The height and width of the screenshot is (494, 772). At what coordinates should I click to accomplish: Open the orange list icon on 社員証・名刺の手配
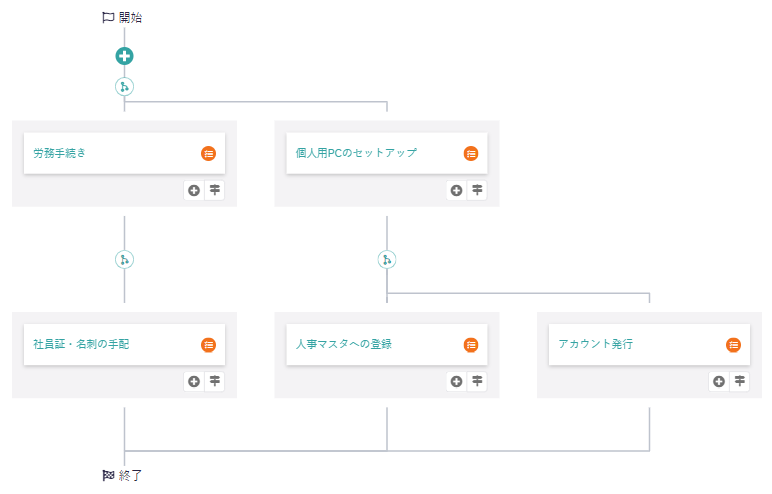click(x=208, y=344)
